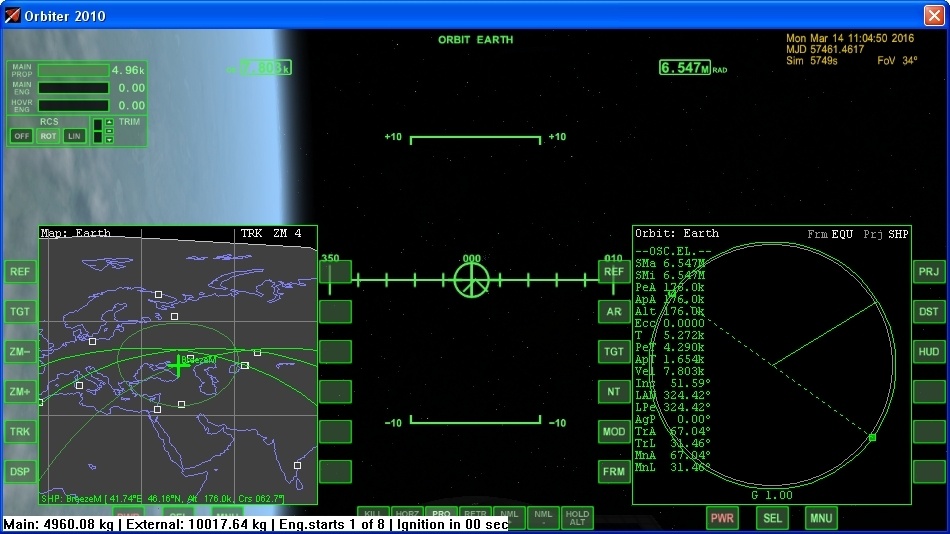Viewport: 950px width, 534px height.
Task: Toggle PRO prograde nav mode
Action: pos(441,513)
